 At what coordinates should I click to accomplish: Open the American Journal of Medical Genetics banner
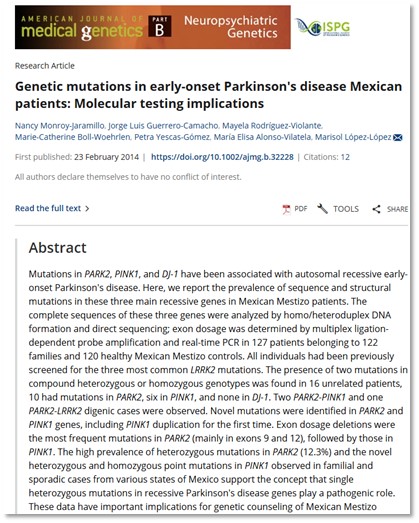pyautogui.click(x=152, y=27)
